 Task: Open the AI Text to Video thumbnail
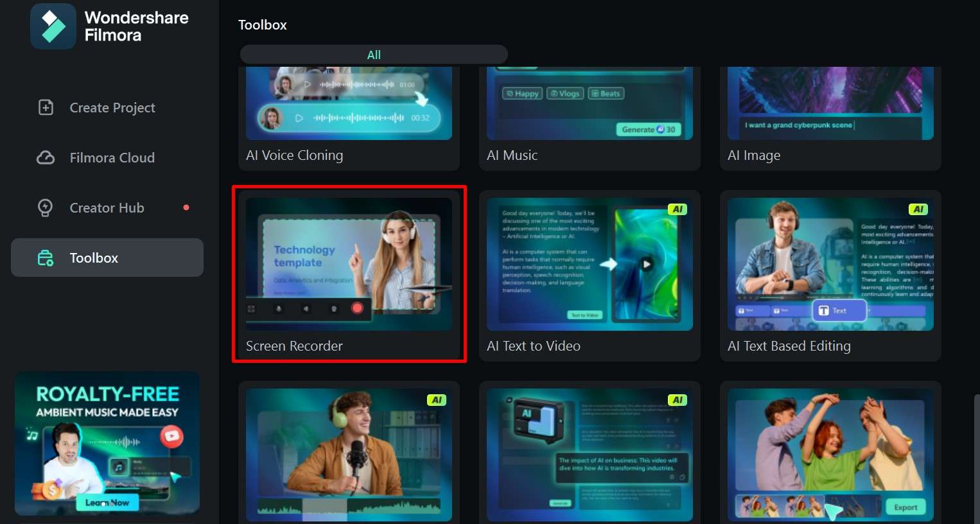point(590,264)
